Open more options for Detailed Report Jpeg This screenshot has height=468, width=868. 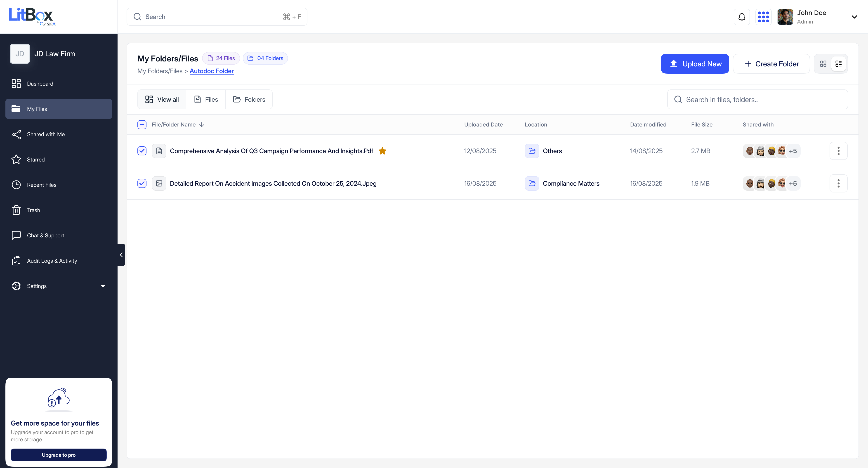838,183
